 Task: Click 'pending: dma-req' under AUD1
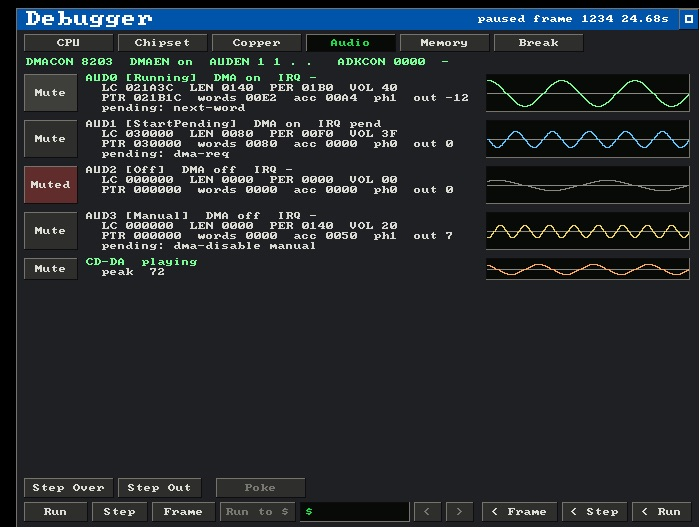165,154
